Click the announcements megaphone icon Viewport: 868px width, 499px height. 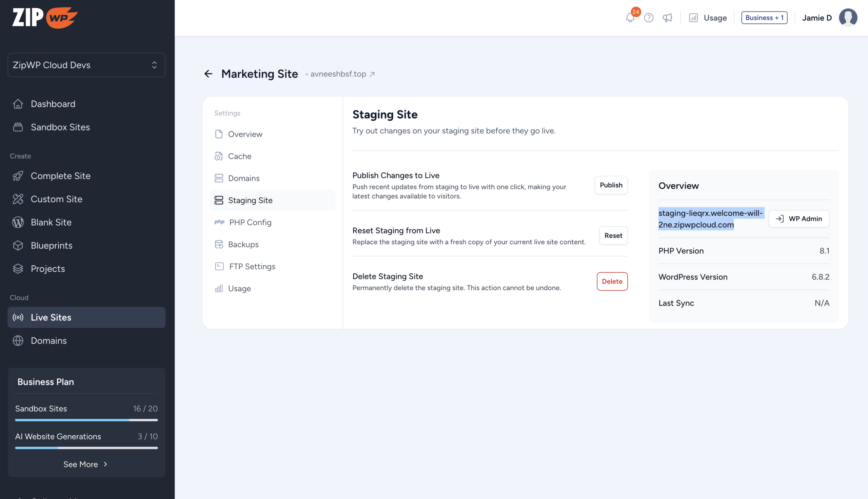pyautogui.click(x=667, y=18)
